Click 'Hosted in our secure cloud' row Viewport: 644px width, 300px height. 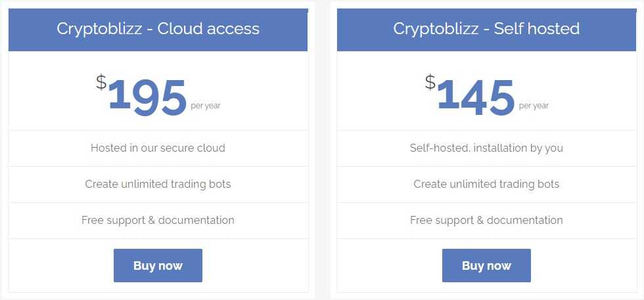click(x=158, y=148)
